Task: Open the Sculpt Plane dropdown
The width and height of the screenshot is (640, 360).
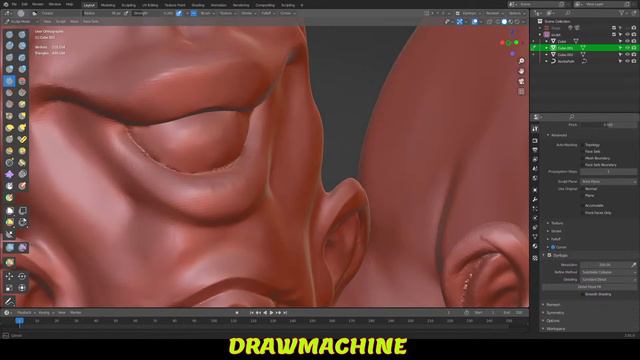Action: pos(608,181)
